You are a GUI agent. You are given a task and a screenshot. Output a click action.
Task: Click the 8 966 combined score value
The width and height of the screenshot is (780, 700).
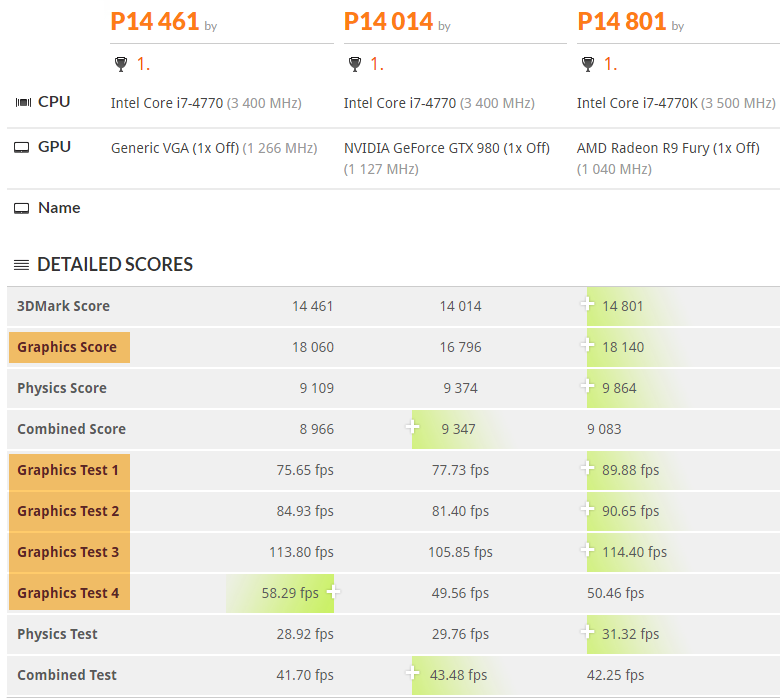click(316, 429)
